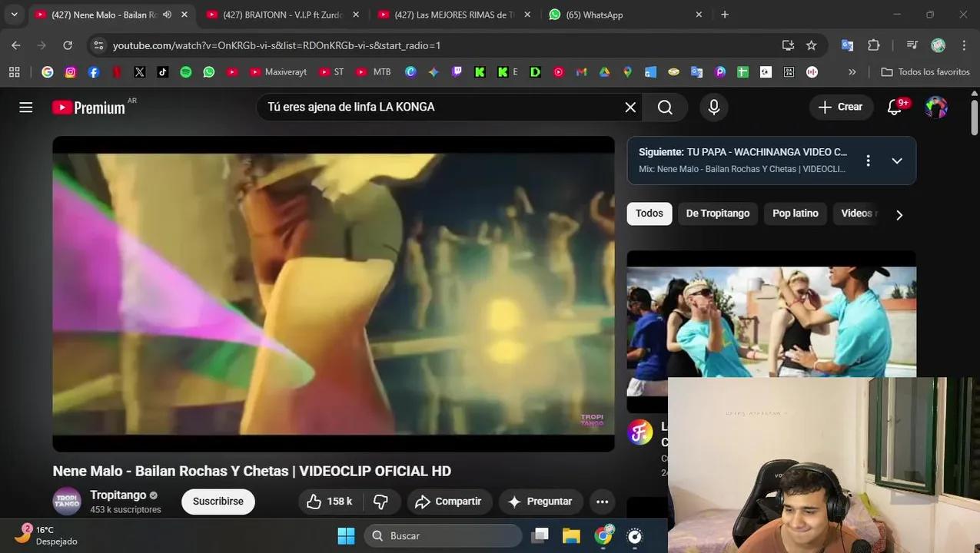Run search with the magnifier button

point(666,108)
